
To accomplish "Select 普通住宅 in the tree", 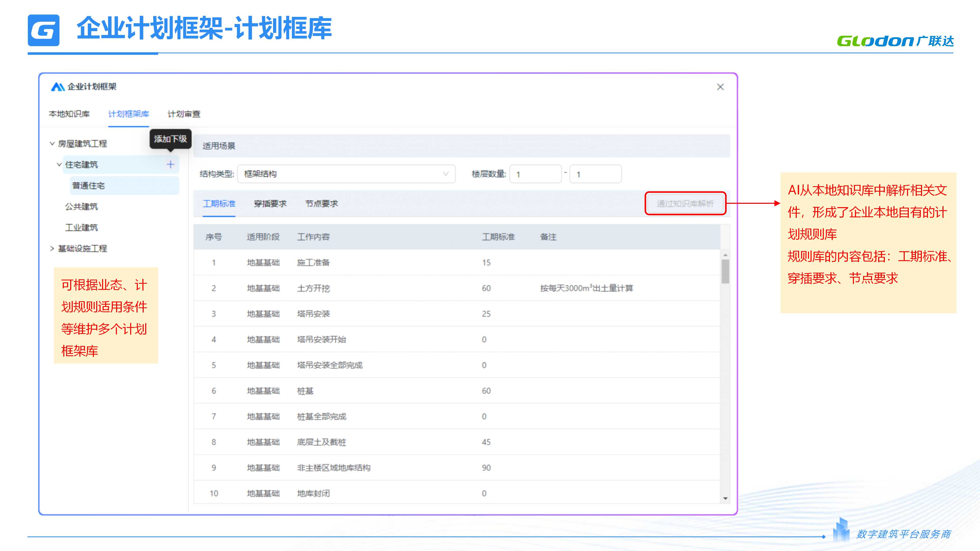I will pyautogui.click(x=88, y=185).
